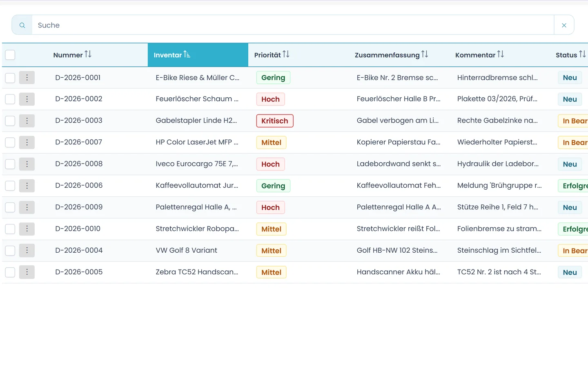The width and height of the screenshot is (588, 368).
Task: Open row menu for D-2026-0003
Action: pyautogui.click(x=27, y=121)
